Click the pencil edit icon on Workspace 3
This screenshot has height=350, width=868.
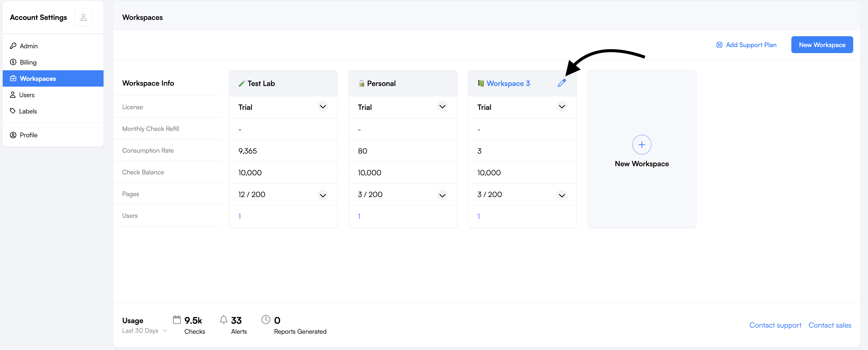(x=562, y=83)
